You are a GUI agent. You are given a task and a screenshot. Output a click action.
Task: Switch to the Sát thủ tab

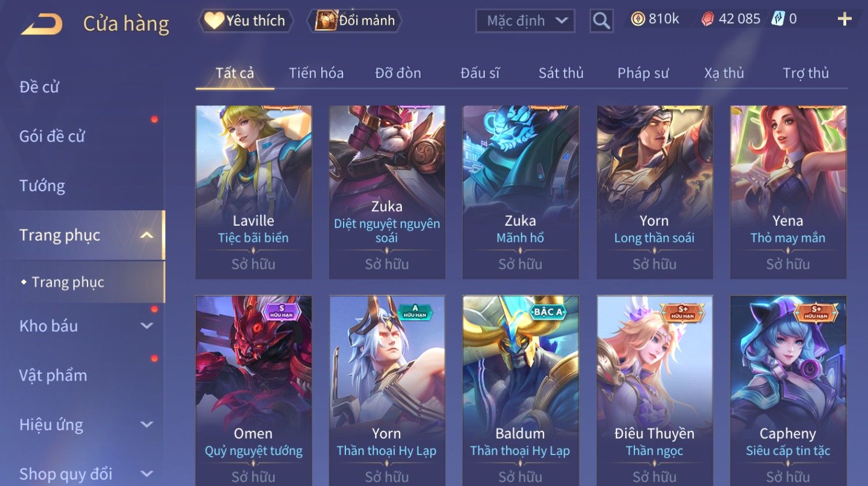[x=561, y=73]
